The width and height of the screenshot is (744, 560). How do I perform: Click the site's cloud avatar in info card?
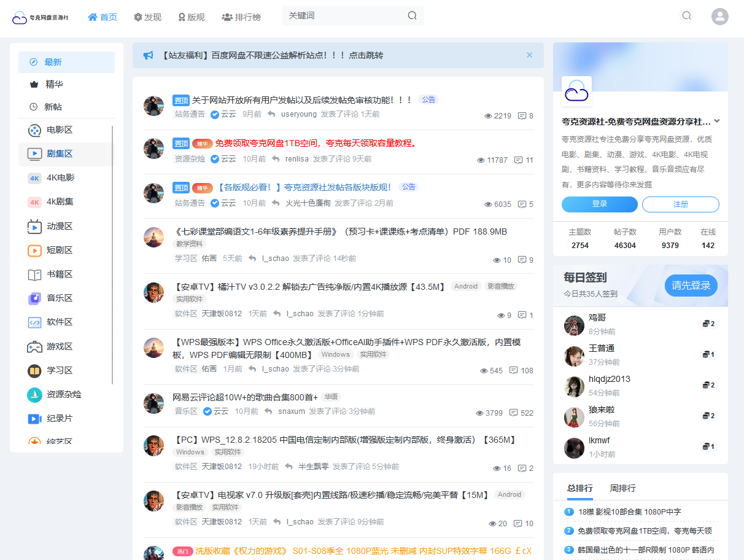coord(576,91)
